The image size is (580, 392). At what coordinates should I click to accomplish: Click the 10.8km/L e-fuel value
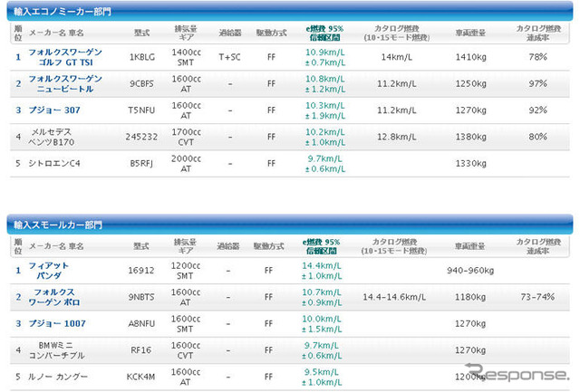tap(324, 79)
